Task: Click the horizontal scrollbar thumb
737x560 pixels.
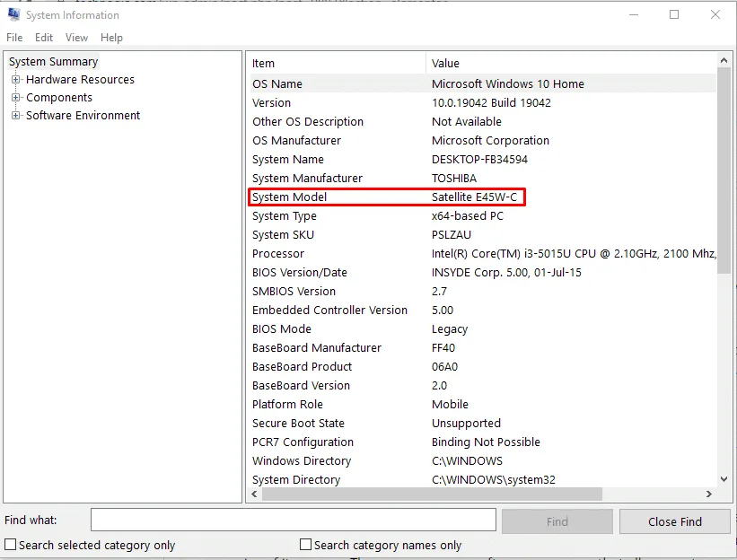Action: (432, 494)
